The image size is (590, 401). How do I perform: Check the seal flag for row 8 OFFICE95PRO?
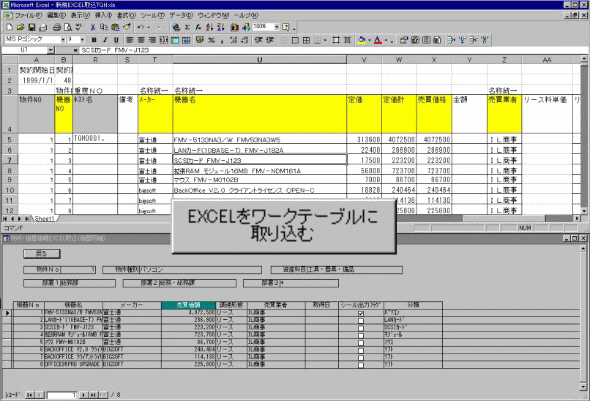[x=361, y=365]
